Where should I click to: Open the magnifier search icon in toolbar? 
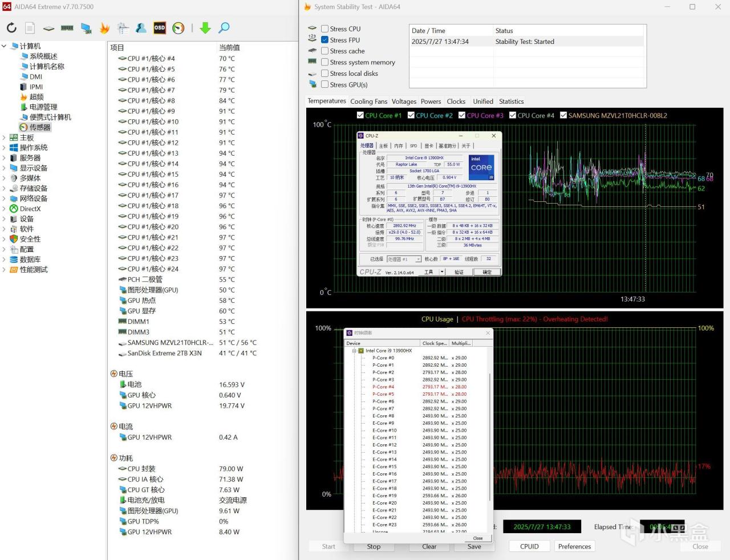(x=224, y=28)
